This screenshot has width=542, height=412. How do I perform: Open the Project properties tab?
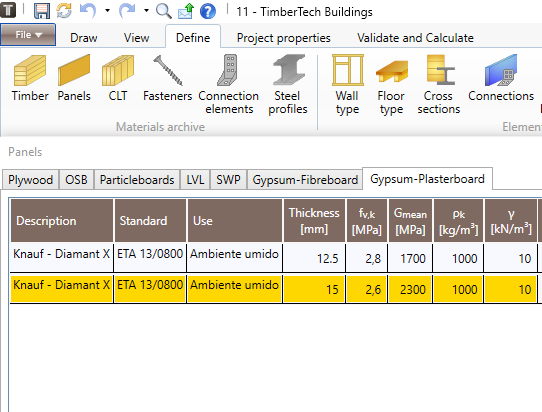point(283,38)
